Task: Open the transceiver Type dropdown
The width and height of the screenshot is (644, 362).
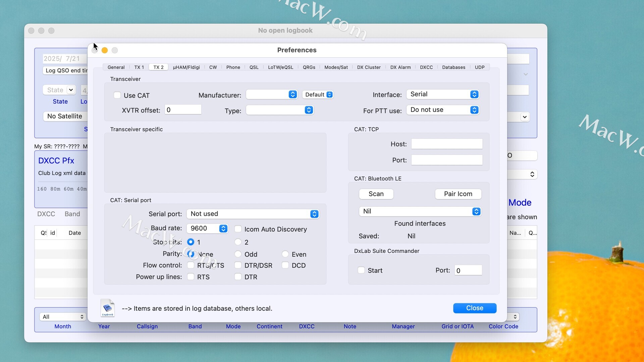Action: click(280, 110)
